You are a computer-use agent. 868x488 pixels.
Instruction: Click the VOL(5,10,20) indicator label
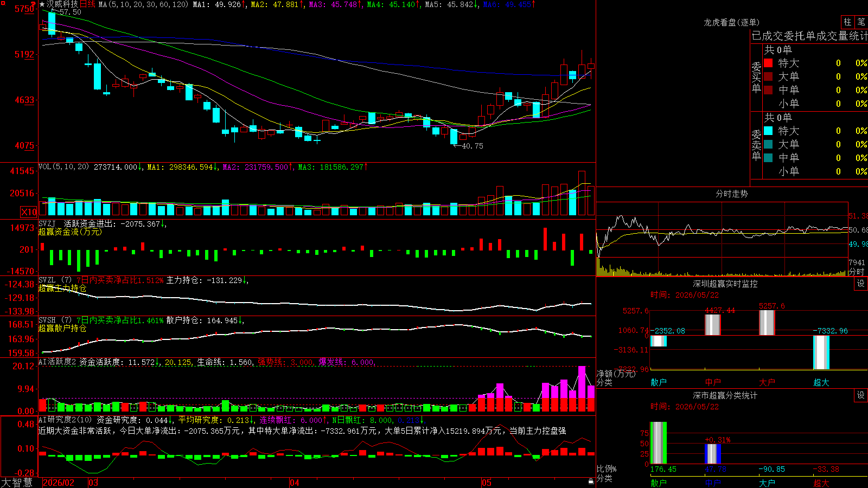tap(63, 167)
